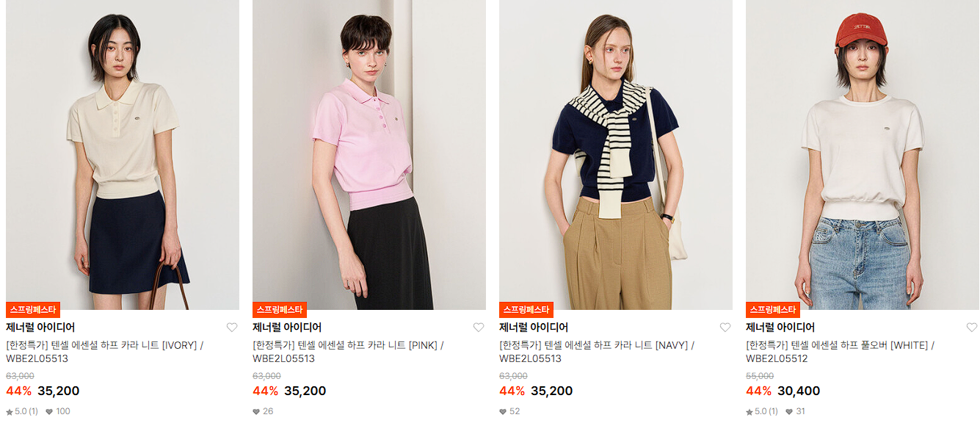Open IVORY half collar knit product title
Screen dimensions: 980x423
[105, 352]
